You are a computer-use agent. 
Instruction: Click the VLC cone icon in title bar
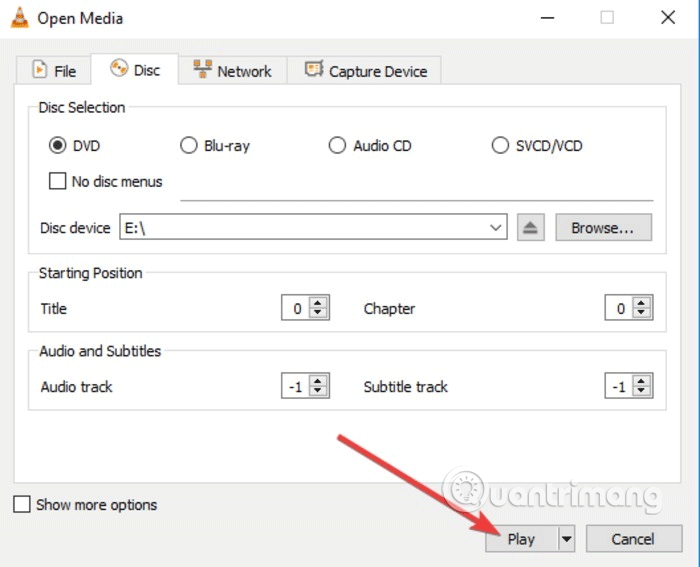click(x=19, y=18)
